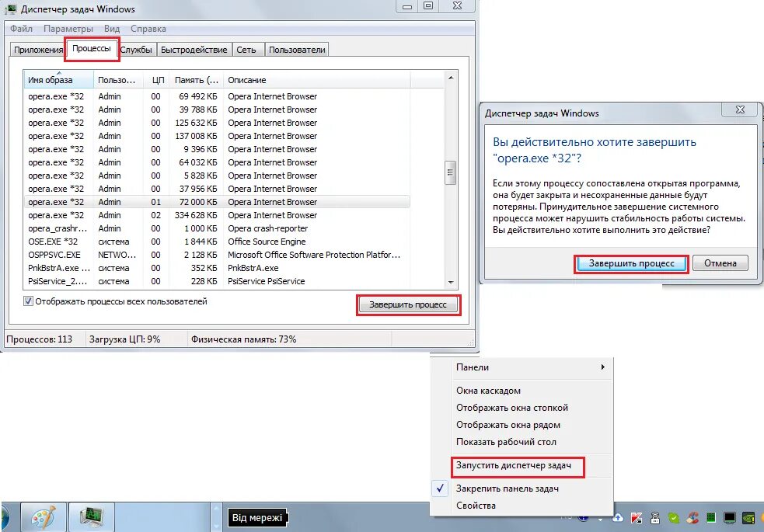Switch to the Пользователи tab
The image size is (764, 532).
tap(297, 50)
